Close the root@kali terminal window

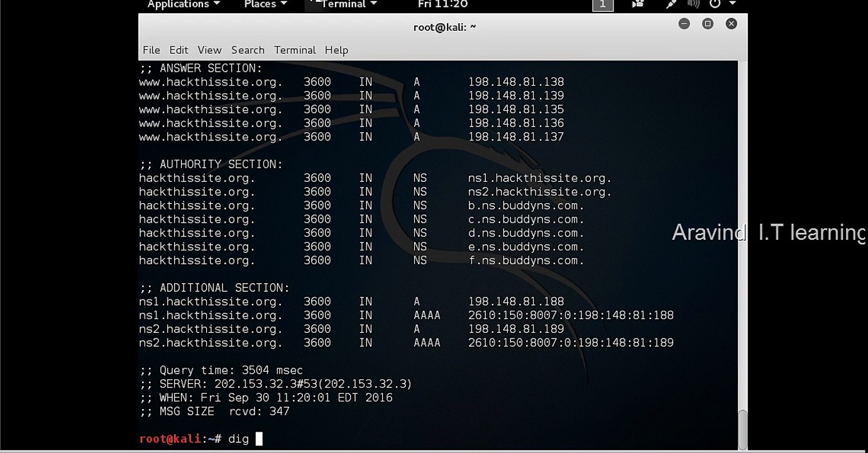(731, 24)
